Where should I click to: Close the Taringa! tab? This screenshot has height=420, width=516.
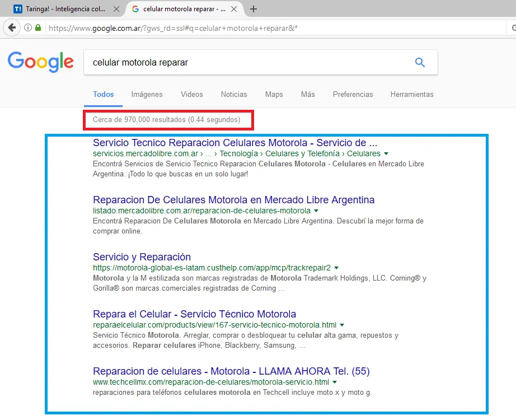point(116,9)
